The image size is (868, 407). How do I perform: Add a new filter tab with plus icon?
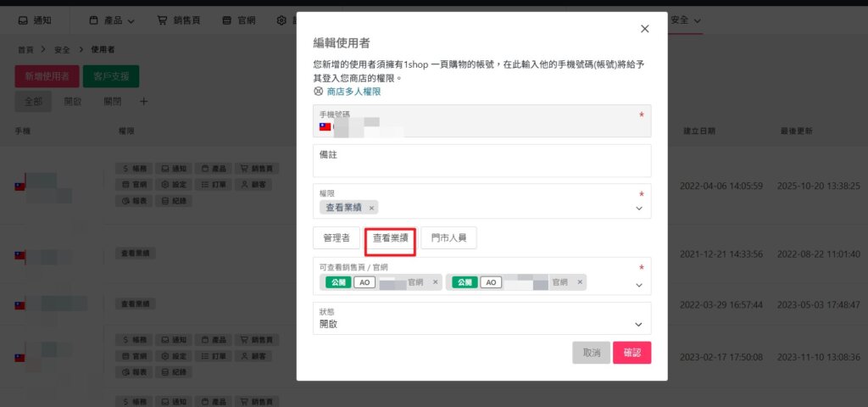pyautogui.click(x=143, y=102)
